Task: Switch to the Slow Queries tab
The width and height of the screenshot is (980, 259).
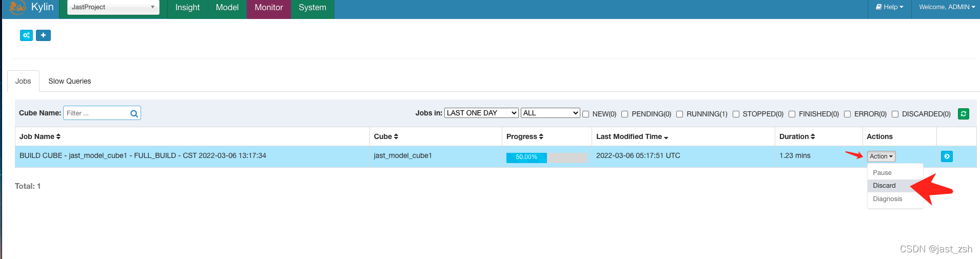Action: tap(70, 81)
